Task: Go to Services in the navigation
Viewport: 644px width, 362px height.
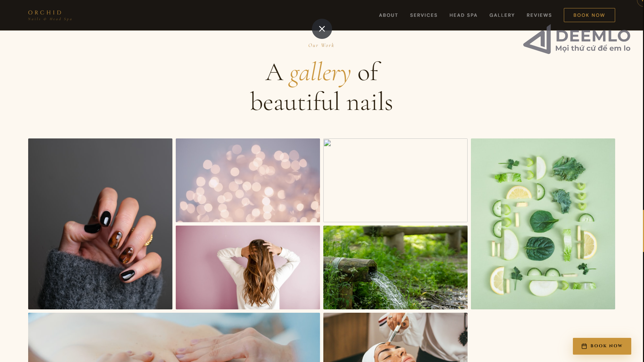Action: tap(424, 15)
